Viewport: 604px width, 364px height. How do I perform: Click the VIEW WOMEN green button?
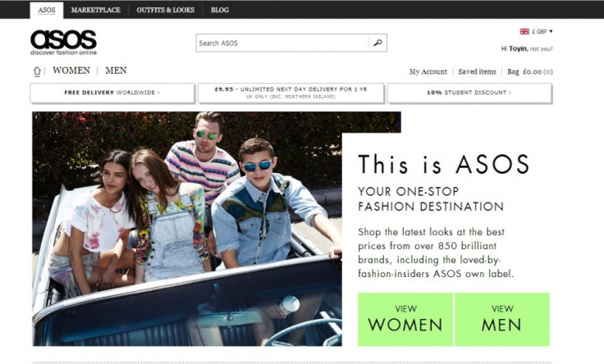pos(405,320)
